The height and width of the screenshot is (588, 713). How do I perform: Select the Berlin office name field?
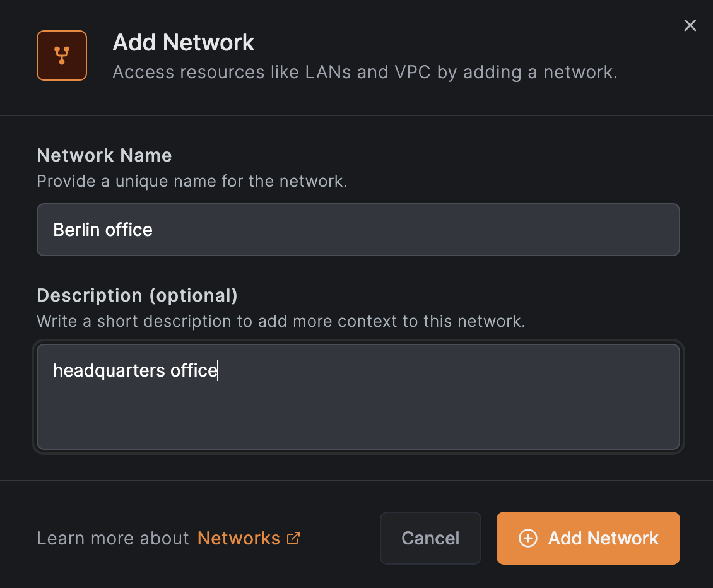pyautogui.click(x=358, y=230)
